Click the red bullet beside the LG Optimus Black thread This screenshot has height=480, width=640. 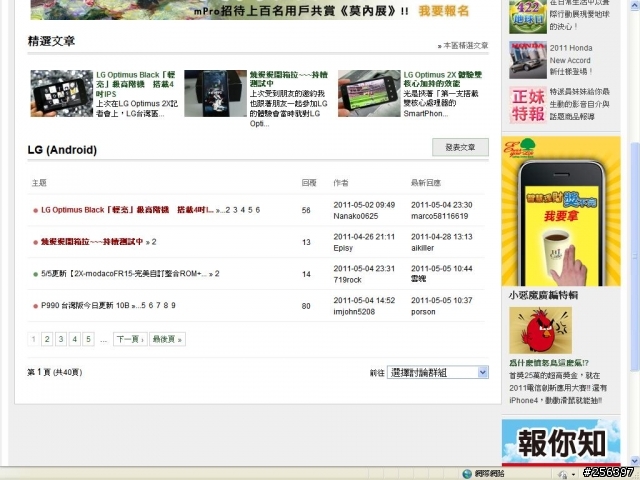click(x=36, y=211)
